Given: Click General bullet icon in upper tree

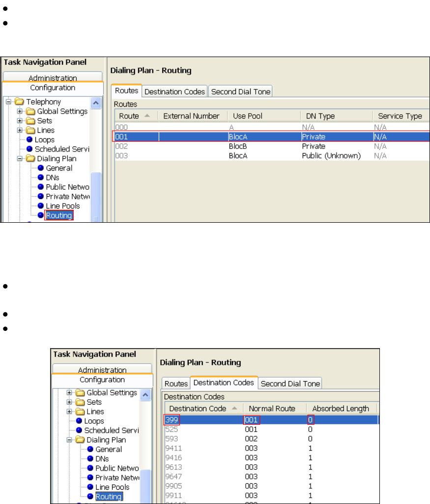Looking at the screenshot, I should (41, 168).
